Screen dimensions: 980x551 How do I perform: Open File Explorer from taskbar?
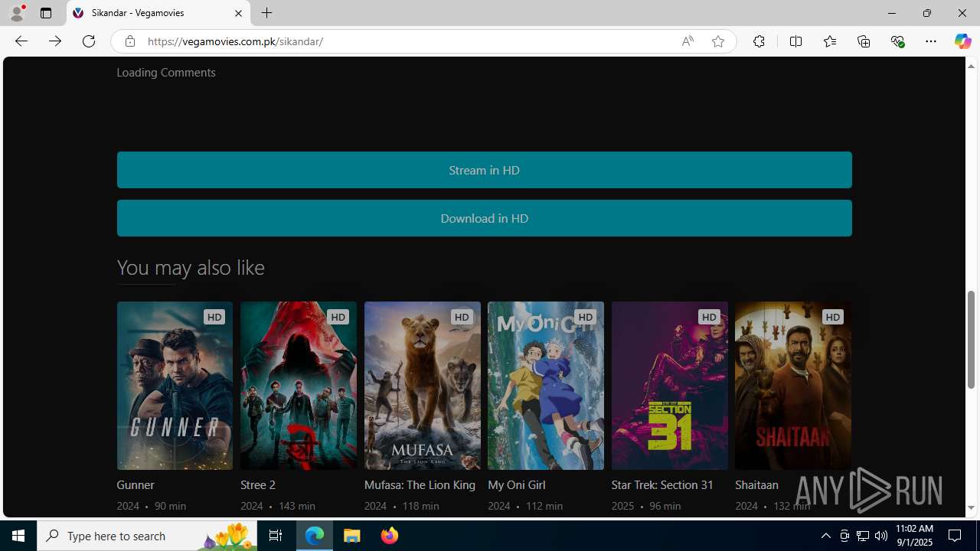click(352, 536)
